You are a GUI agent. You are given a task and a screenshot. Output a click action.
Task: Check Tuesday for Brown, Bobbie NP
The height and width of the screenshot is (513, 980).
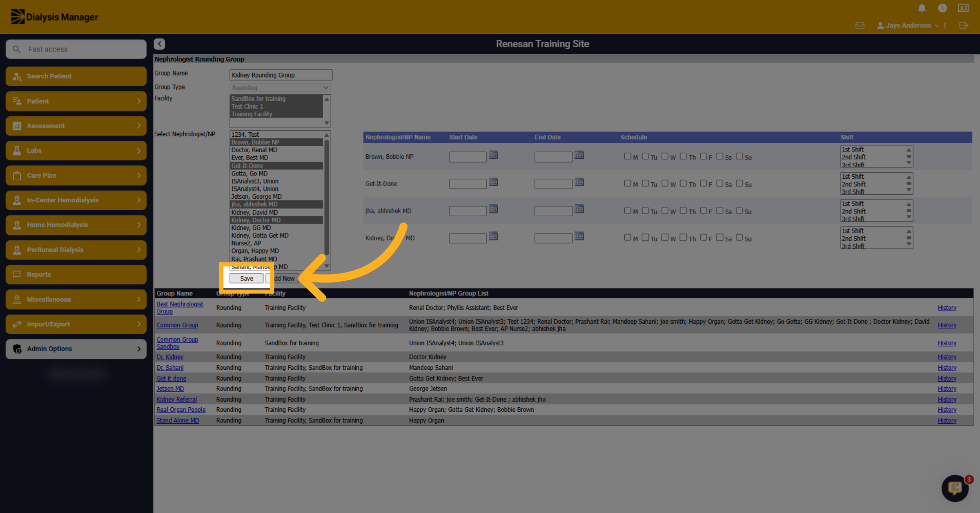645,156
